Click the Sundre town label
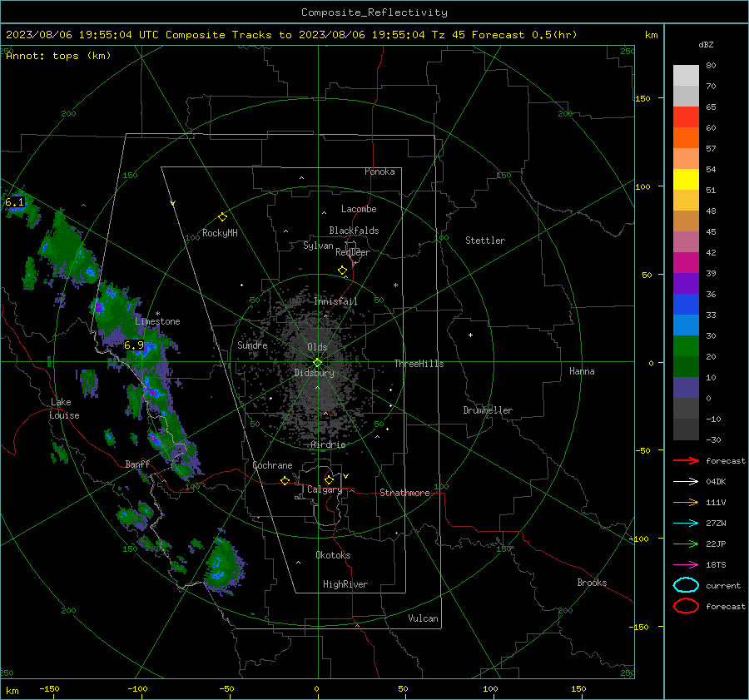This screenshot has width=749, height=700. (252, 345)
